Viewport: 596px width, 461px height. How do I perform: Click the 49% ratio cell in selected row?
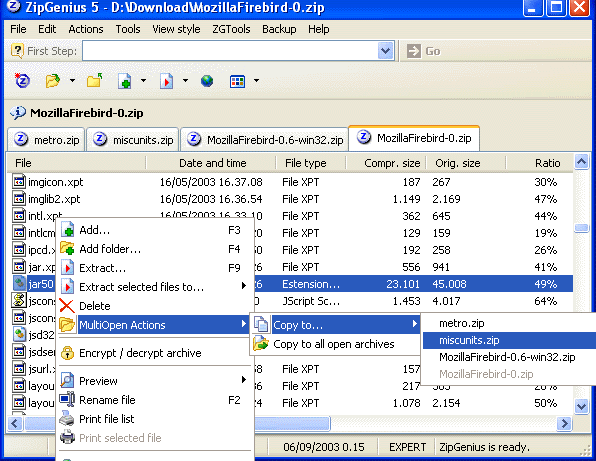pos(545,284)
